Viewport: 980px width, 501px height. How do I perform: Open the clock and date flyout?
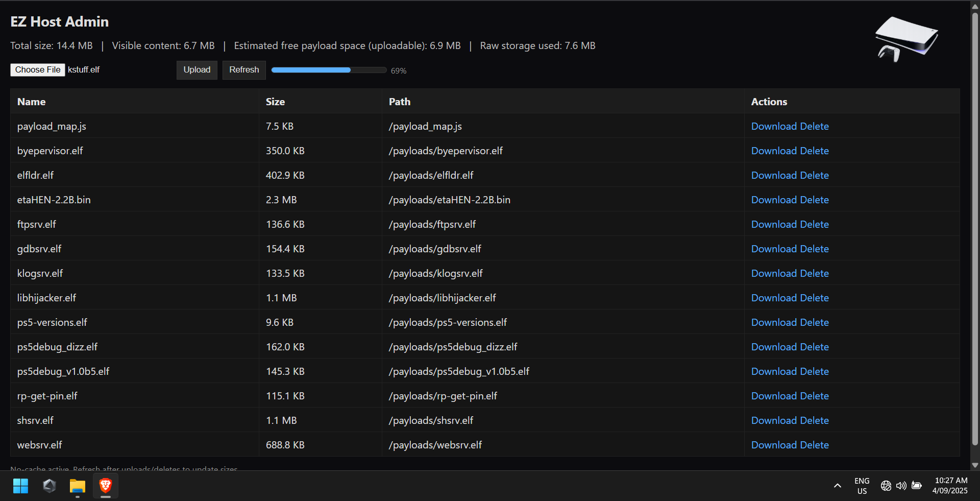(x=950, y=486)
